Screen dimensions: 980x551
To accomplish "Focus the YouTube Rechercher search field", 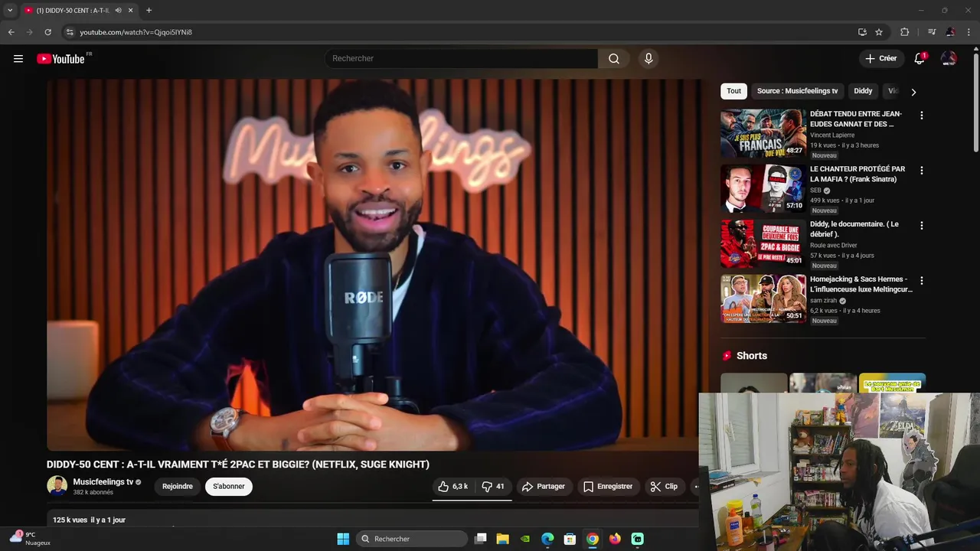I will click(461, 59).
